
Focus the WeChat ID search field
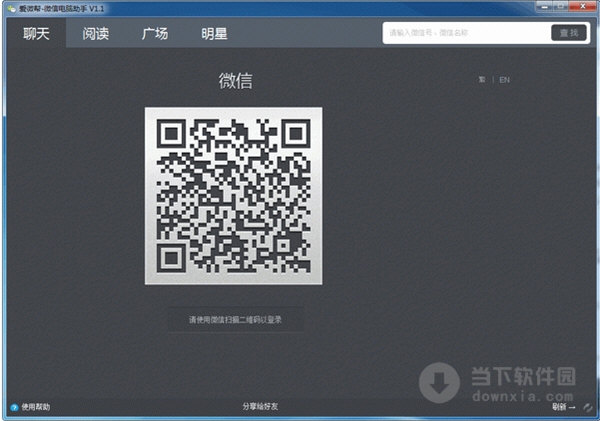click(465, 33)
